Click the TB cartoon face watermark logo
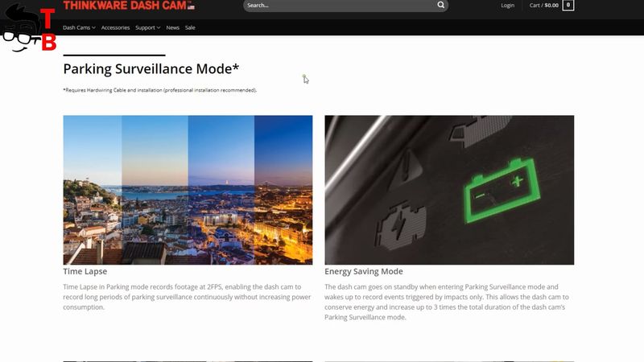 tap(28, 28)
